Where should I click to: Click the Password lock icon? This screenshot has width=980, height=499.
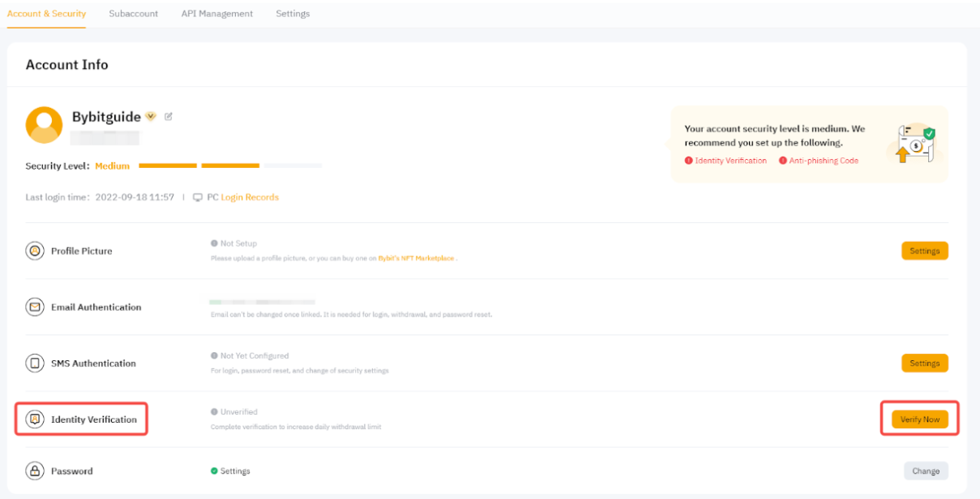35,471
